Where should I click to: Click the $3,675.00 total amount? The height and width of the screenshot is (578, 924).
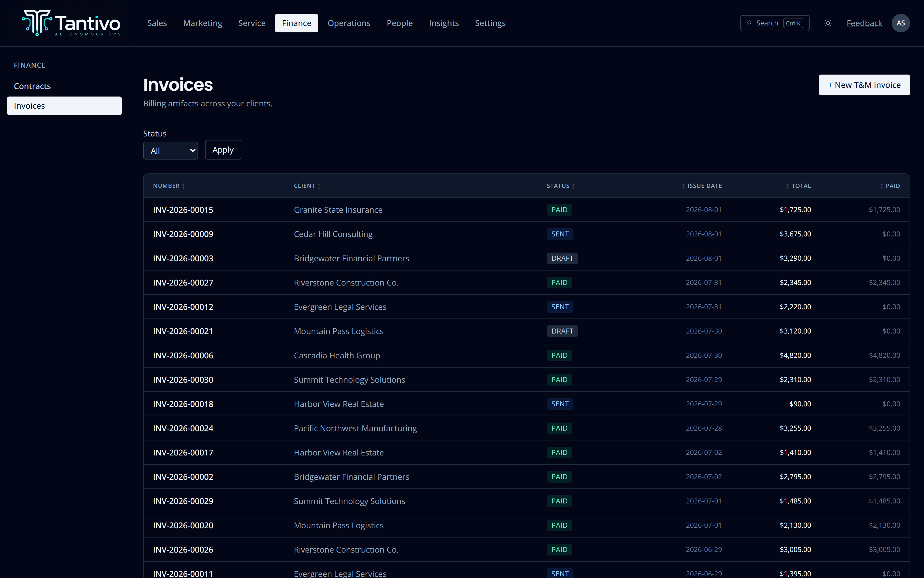(795, 234)
